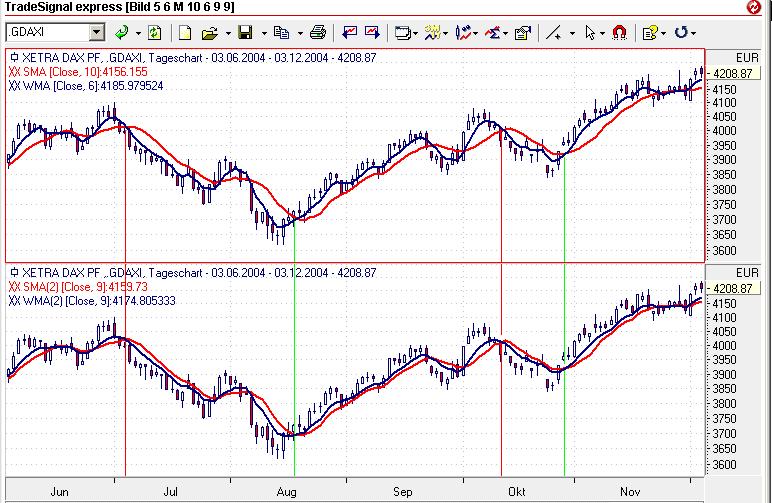
Task: Click the window layout icon
Action: click(x=402, y=33)
